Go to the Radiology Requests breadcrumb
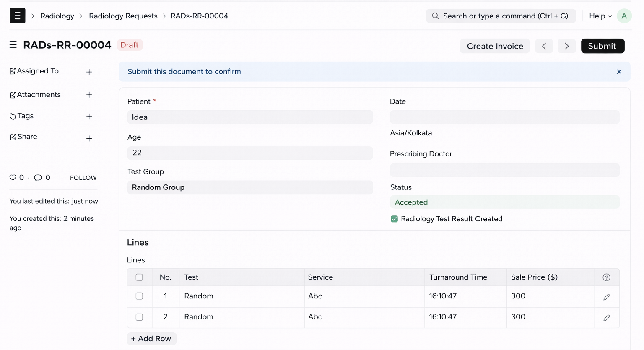This screenshot has height=350, width=644. pyautogui.click(x=123, y=16)
